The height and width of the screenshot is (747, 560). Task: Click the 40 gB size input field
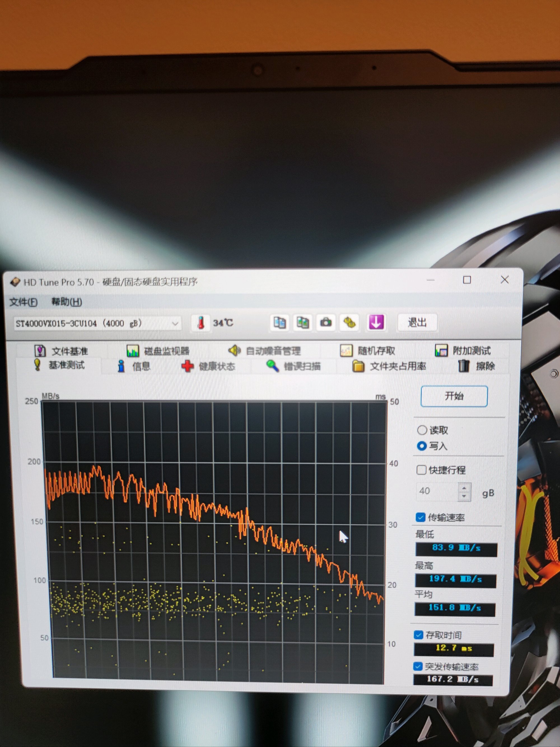point(437,491)
